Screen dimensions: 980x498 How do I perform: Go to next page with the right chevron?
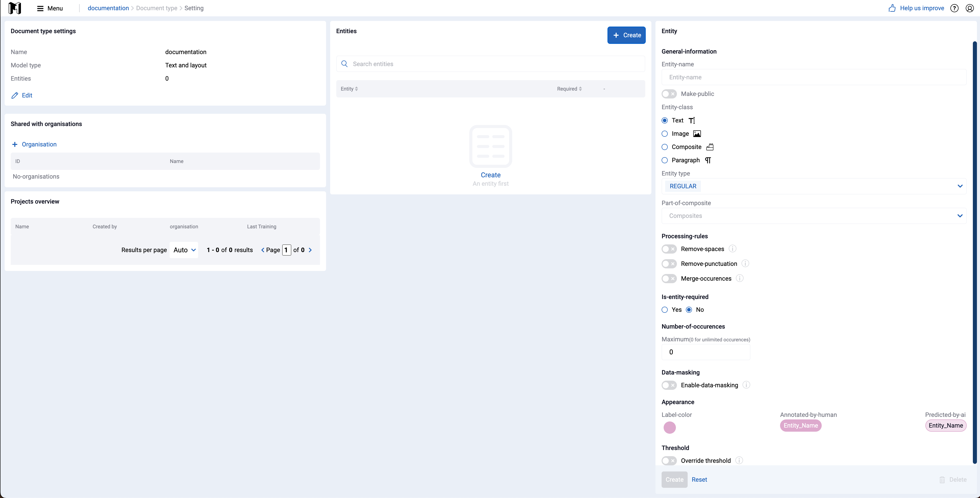(310, 250)
